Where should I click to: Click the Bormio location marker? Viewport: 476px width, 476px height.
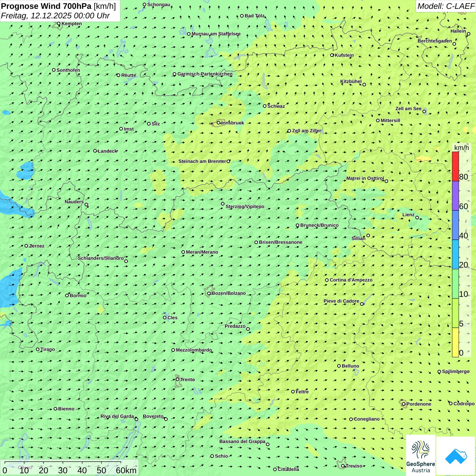click(67, 295)
